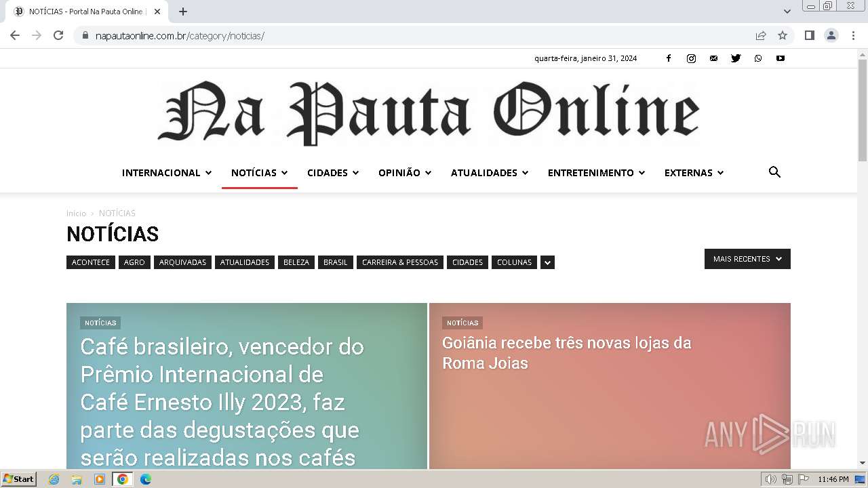Open the Windows Start button
This screenshot has height=488, width=868.
click(19, 479)
